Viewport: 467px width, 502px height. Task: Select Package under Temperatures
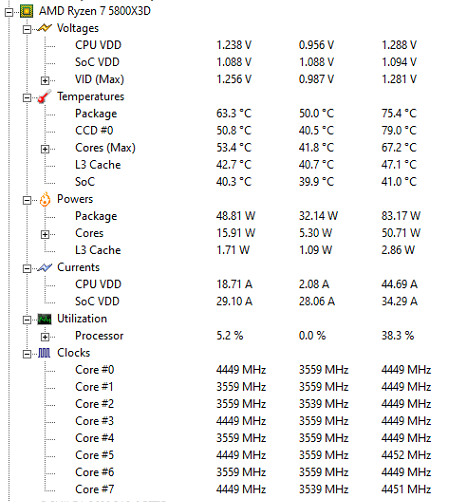[96, 114]
